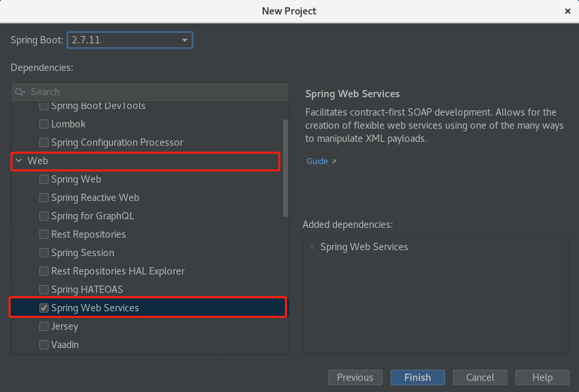The image size is (579, 392).
Task: Enable the Jersey checkbox
Action: pyautogui.click(x=44, y=326)
